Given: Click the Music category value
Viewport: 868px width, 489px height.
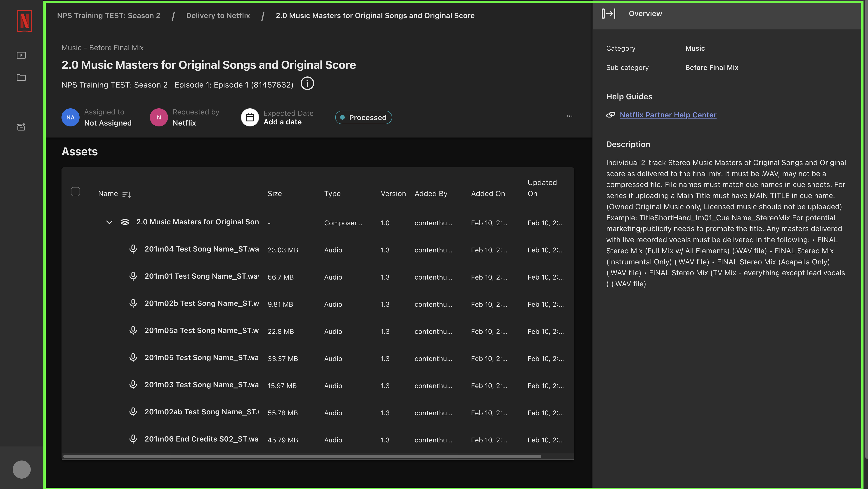Looking at the screenshot, I should (695, 48).
